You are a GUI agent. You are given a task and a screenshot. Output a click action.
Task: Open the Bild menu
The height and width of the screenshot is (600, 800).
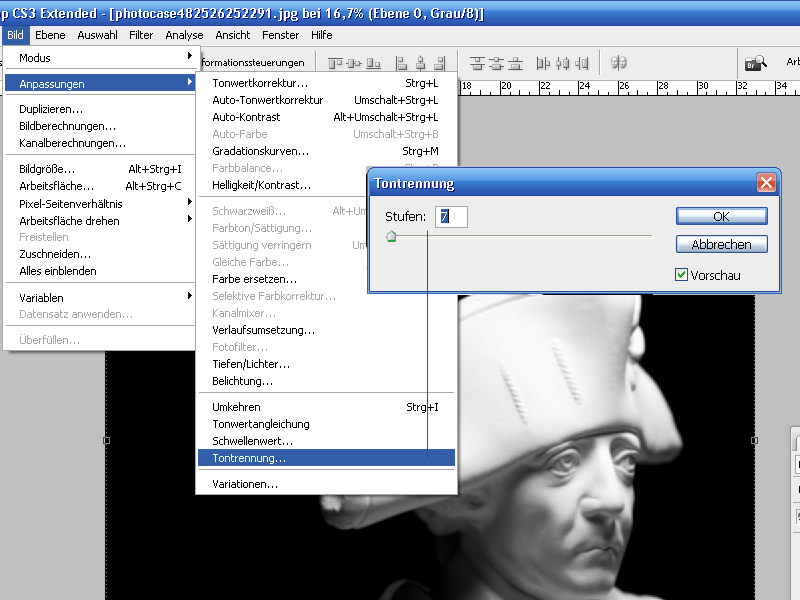15,35
